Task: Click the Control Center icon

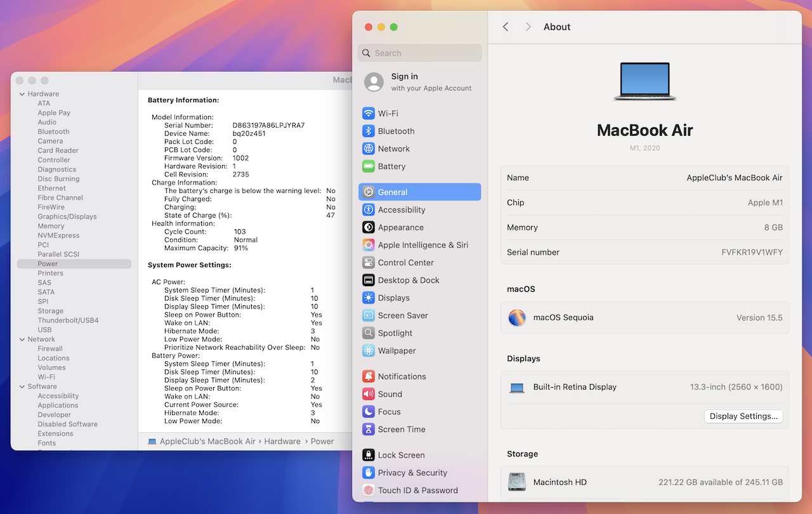Action: 369,263
